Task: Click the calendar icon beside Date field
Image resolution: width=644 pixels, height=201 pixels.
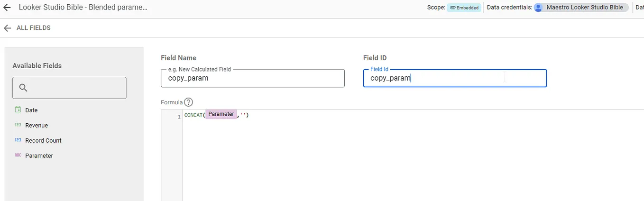Action: (18, 110)
